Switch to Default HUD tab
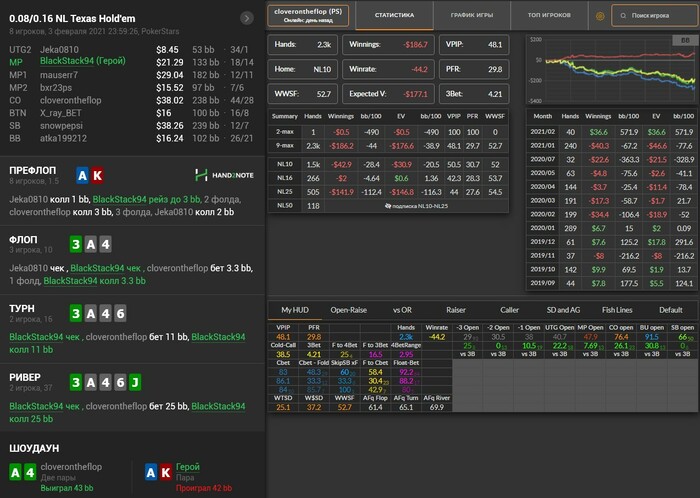 pyautogui.click(x=671, y=310)
